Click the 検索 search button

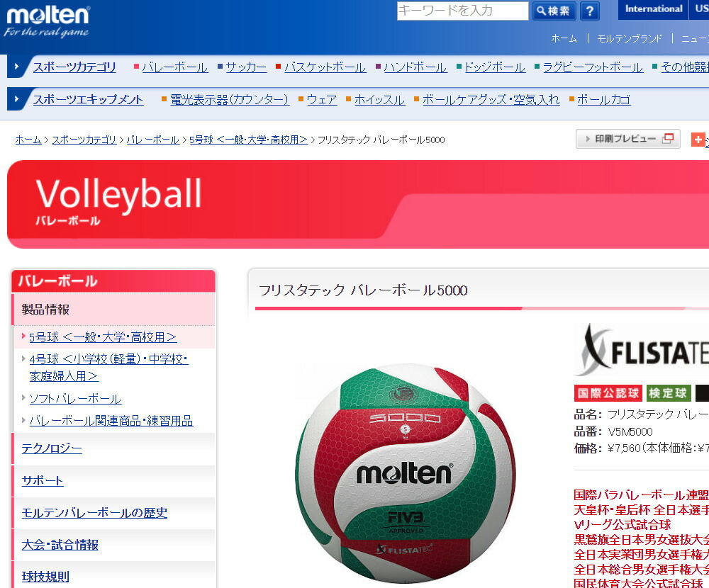(554, 11)
